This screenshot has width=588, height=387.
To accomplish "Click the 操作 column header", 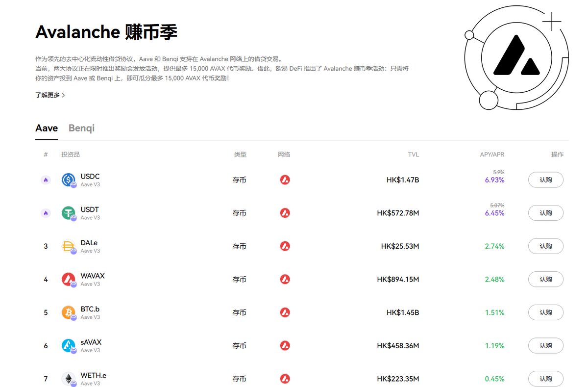I will [557, 155].
